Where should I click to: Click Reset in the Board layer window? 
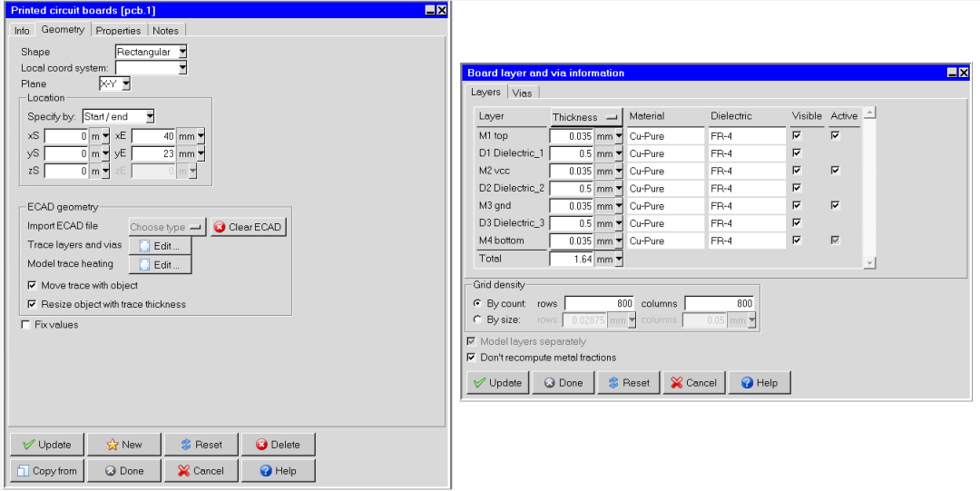[x=629, y=383]
